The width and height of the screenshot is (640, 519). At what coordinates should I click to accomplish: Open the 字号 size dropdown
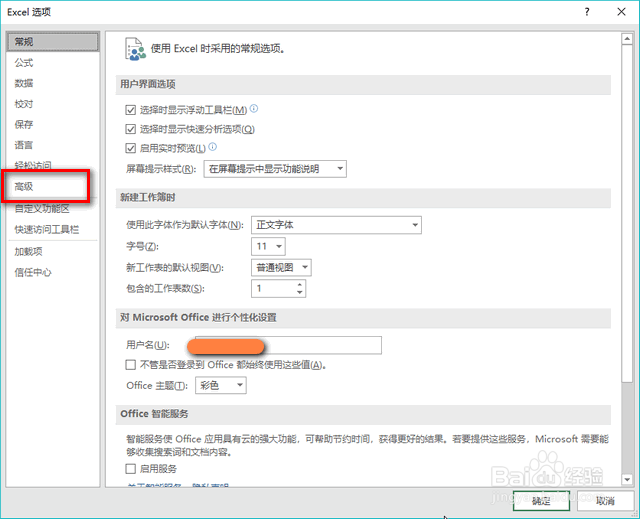tap(268, 246)
